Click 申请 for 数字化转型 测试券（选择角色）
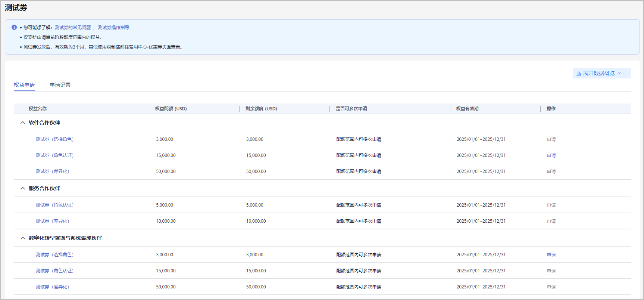 (551, 255)
